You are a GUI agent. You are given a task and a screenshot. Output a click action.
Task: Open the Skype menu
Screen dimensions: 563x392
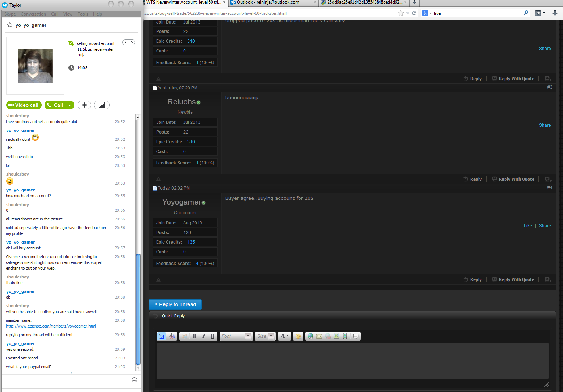(10, 14)
